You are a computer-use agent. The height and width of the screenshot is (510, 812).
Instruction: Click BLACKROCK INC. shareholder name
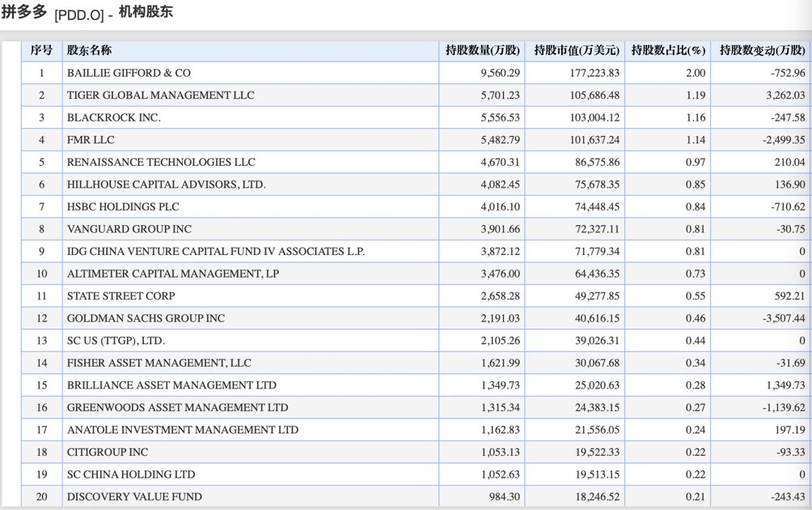pyautogui.click(x=113, y=117)
